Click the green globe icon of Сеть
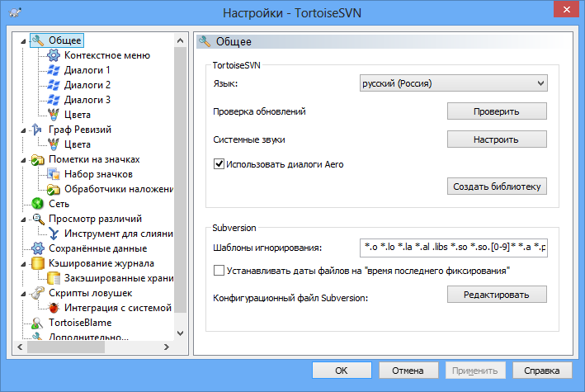The width and height of the screenshot is (585, 392). coord(37,204)
